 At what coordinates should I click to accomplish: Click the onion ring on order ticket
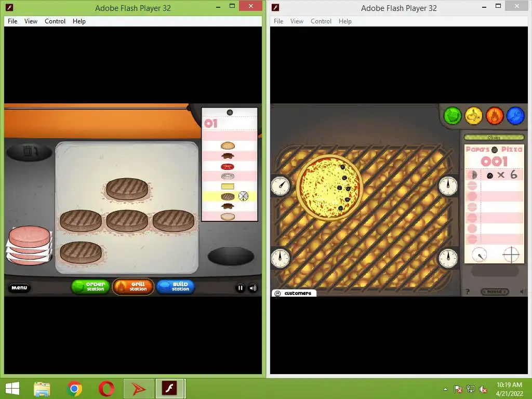click(228, 177)
